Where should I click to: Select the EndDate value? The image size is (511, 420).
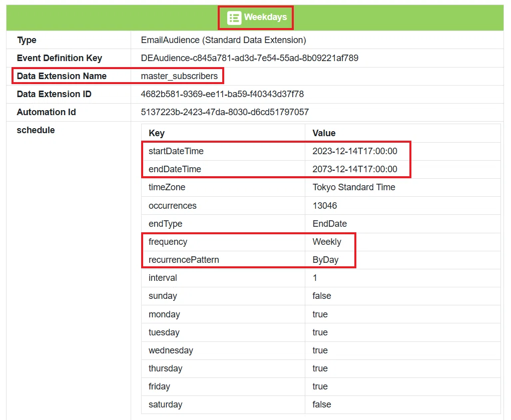point(330,224)
